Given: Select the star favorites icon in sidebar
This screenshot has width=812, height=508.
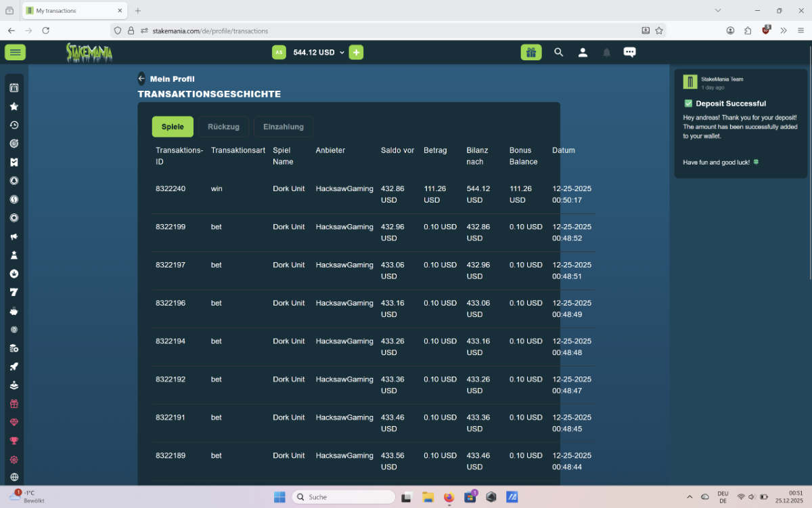Looking at the screenshot, I should pos(14,106).
